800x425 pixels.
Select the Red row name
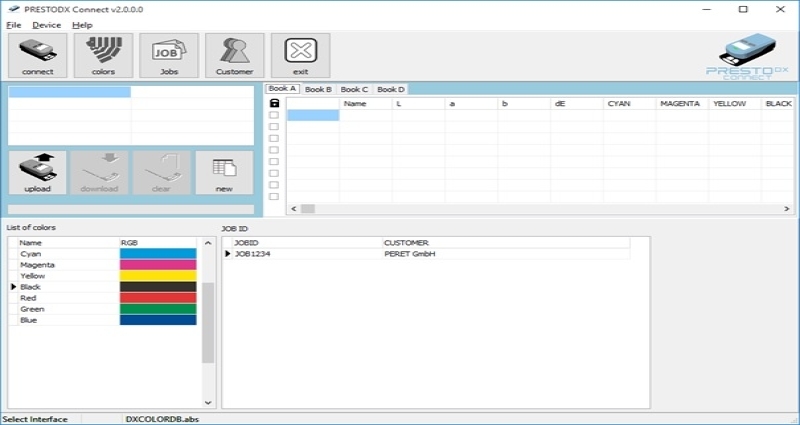[28, 298]
